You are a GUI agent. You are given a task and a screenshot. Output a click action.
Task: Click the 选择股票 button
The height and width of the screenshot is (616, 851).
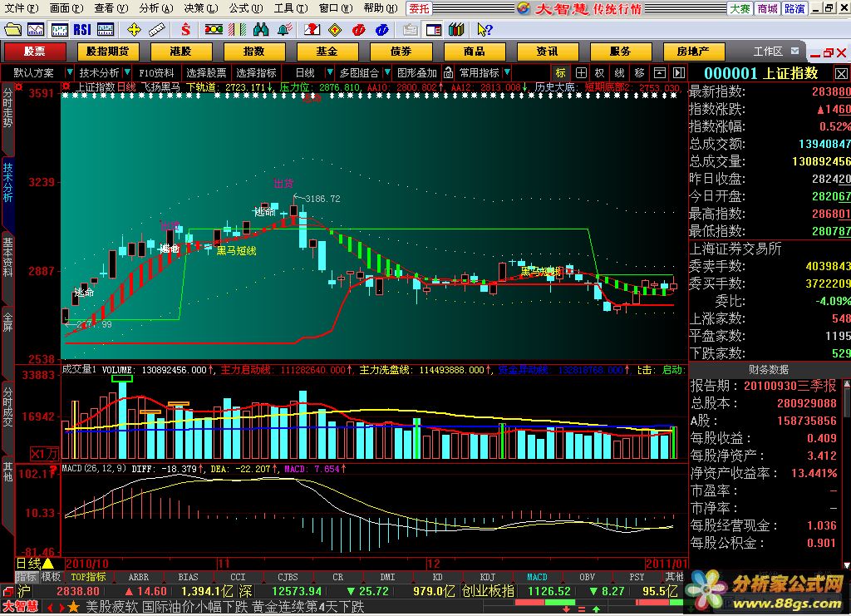click(x=206, y=72)
